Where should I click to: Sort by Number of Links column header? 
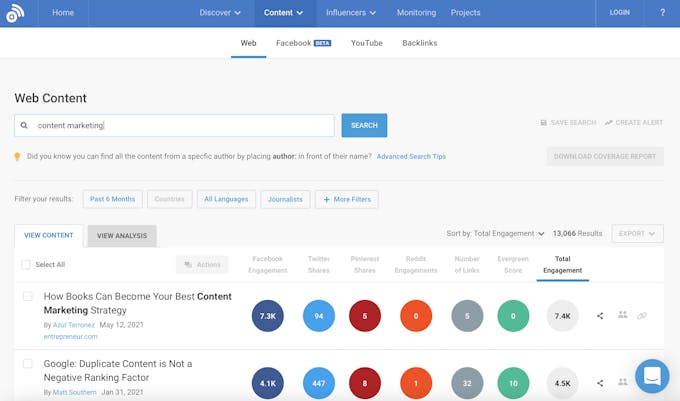click(467, 264)
